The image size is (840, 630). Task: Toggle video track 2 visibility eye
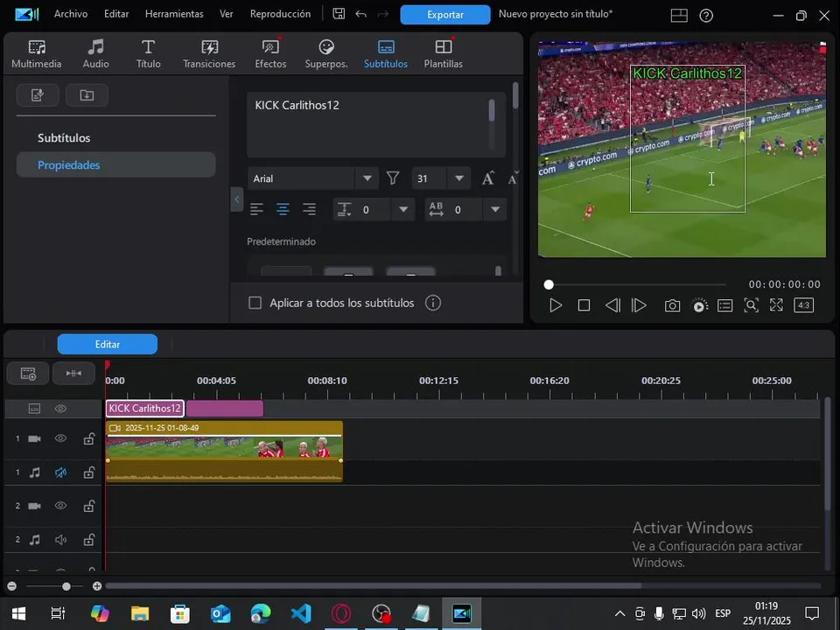click(60, 506)
